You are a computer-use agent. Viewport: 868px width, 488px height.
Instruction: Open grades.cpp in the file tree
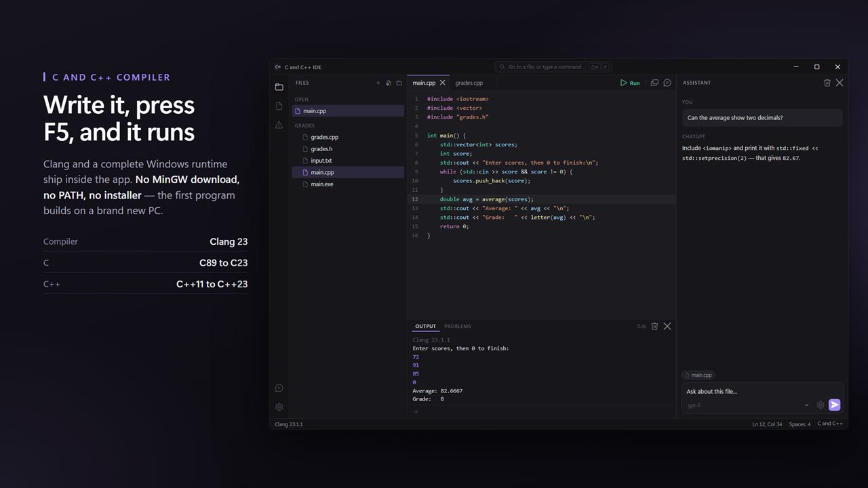pyautogui.click(x=348, y=137)
